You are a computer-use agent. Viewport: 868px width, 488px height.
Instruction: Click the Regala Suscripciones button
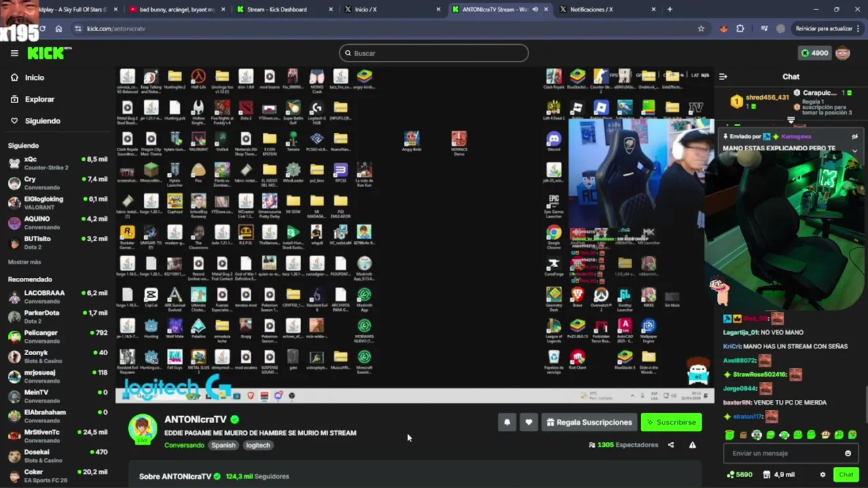click(589, 422)
